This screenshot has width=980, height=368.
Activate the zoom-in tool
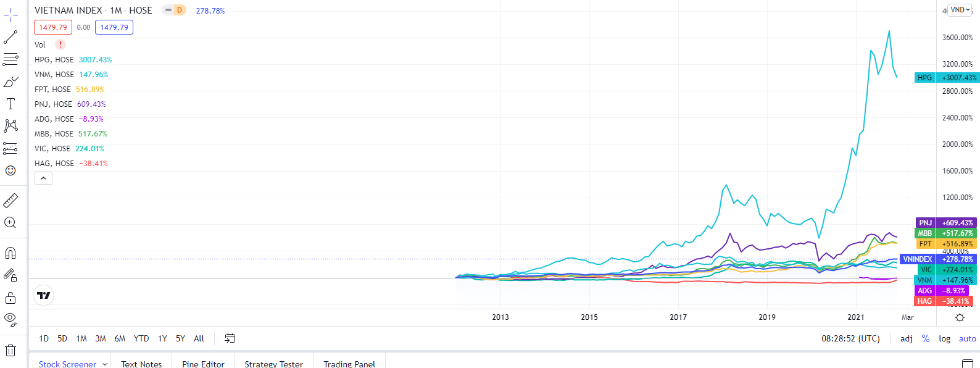click(10, 223)
